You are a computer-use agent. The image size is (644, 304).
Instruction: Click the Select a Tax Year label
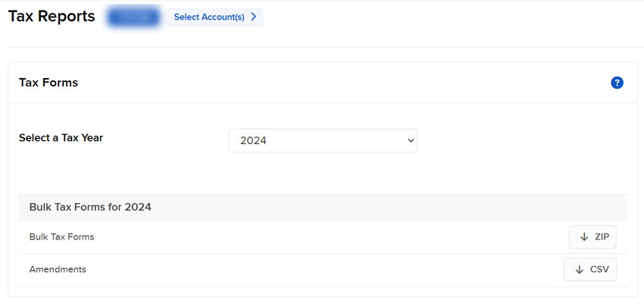tap(61, 138)
